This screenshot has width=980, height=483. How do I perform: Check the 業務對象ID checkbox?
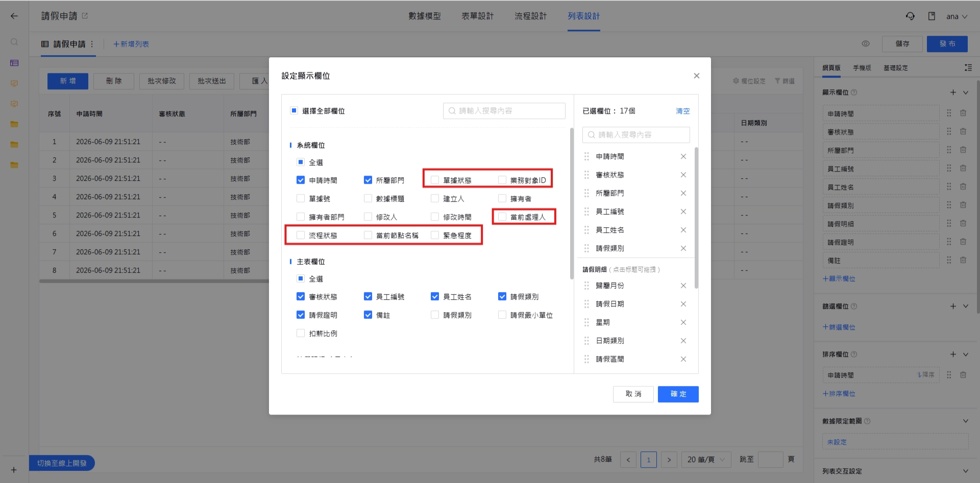point(502,180)
